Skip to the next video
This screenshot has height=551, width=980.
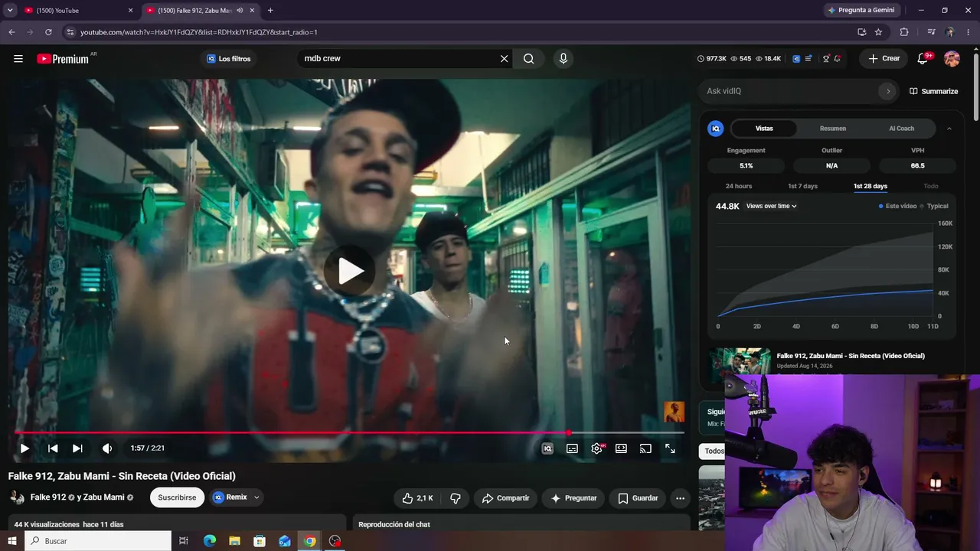click(77, 448)
